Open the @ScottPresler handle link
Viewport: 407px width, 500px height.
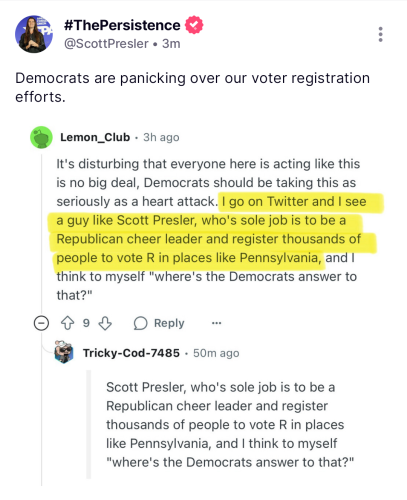106,44
